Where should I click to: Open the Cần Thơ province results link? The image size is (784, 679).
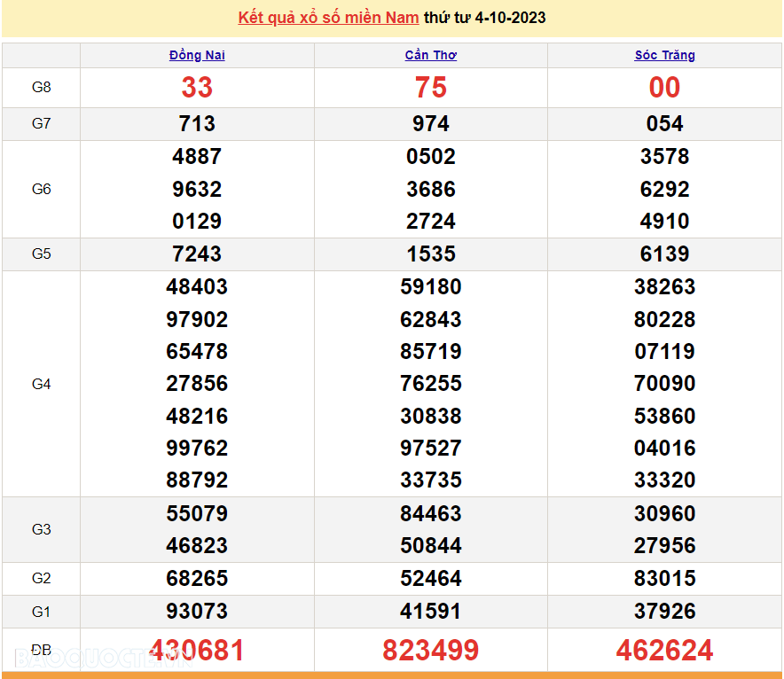pyautogui.click(x=429, y=54)
